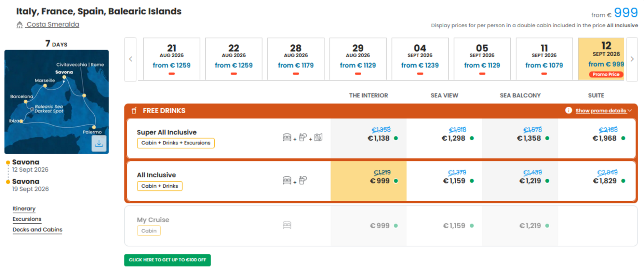Select the 21 Aug 2026 departure
The height and width of the screenshot is (273, 644).
pos(172,59)
